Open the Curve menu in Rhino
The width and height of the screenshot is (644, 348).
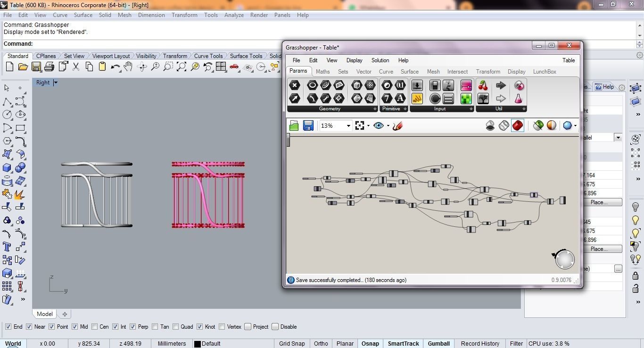60,15
